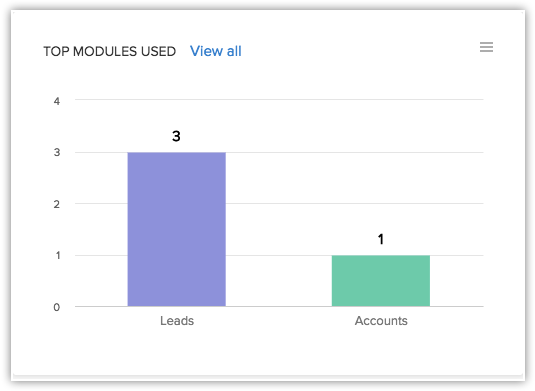The image size is (535, 391).
Task: Click the y-axis value 0
Action: click(57, 307)
